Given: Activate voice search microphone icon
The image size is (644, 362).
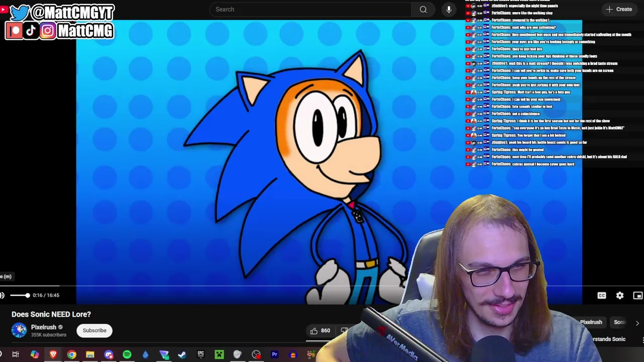Looking at the screenshot, I should pos(449,9).
